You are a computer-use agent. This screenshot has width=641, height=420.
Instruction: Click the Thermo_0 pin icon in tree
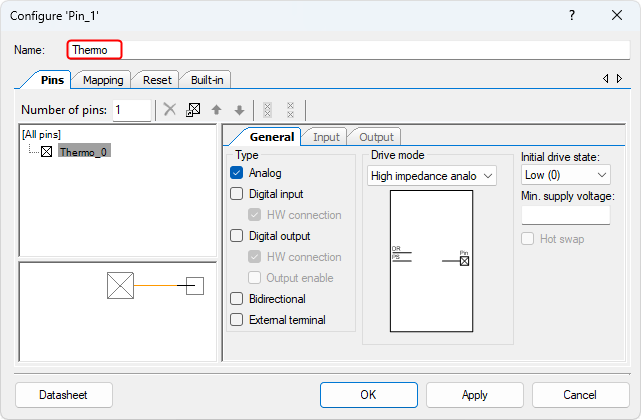click(x=46, y=151)
